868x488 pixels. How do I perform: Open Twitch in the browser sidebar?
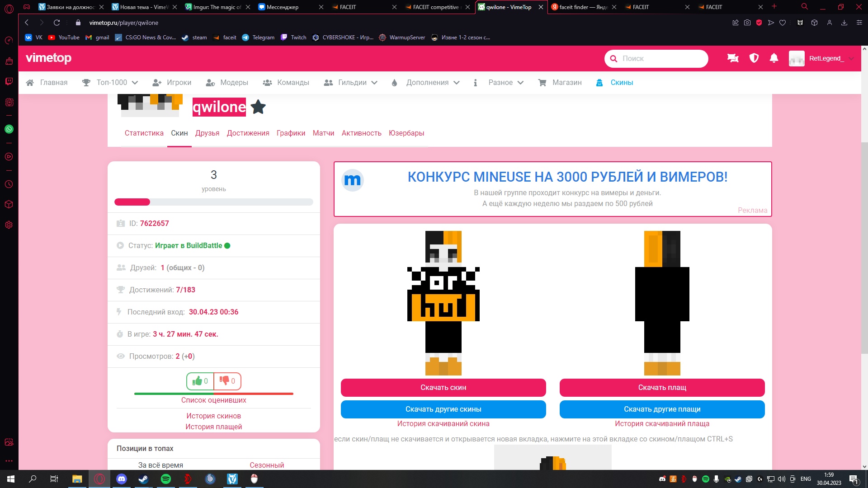[x=9, y=82]
